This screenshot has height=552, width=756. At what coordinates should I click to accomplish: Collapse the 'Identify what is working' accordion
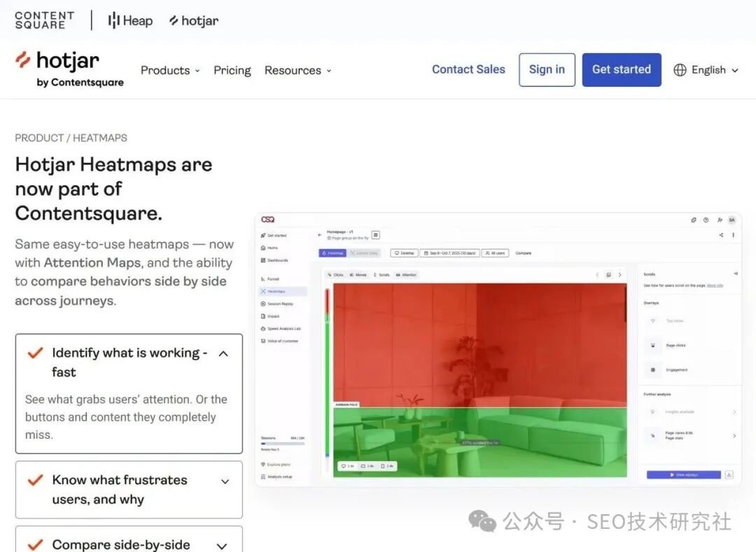coord(223,353)
